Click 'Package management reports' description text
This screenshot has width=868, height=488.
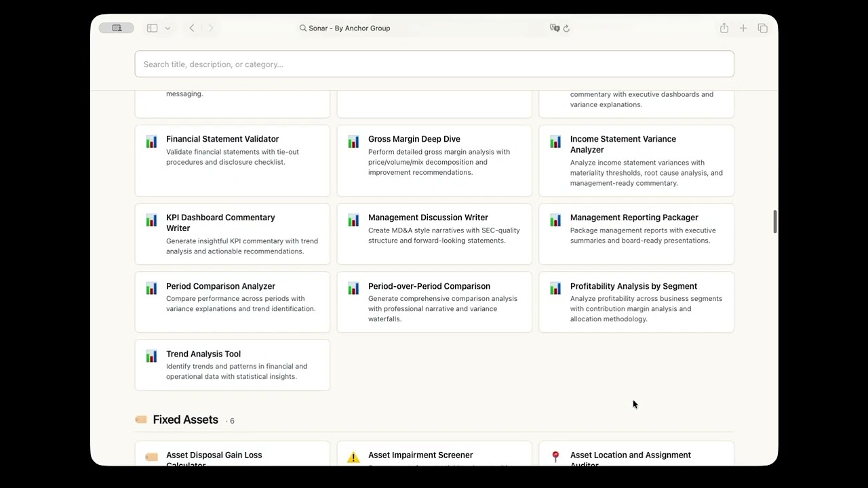[x=643, y=235]
